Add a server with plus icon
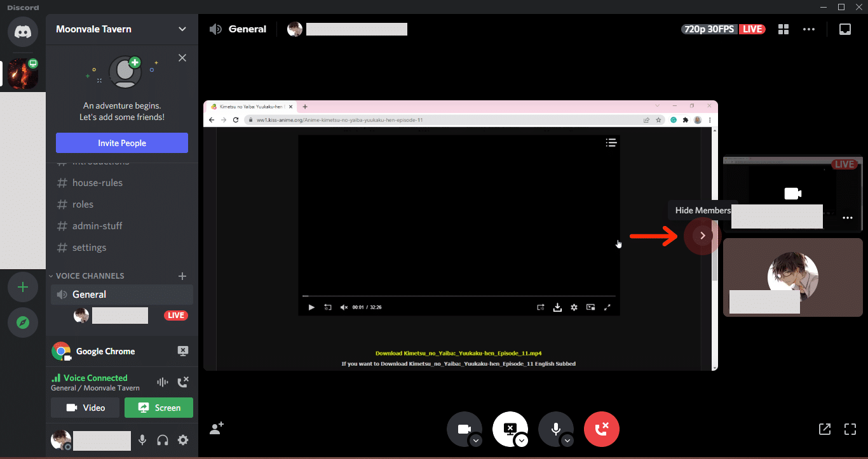 (x=23, y=287)
